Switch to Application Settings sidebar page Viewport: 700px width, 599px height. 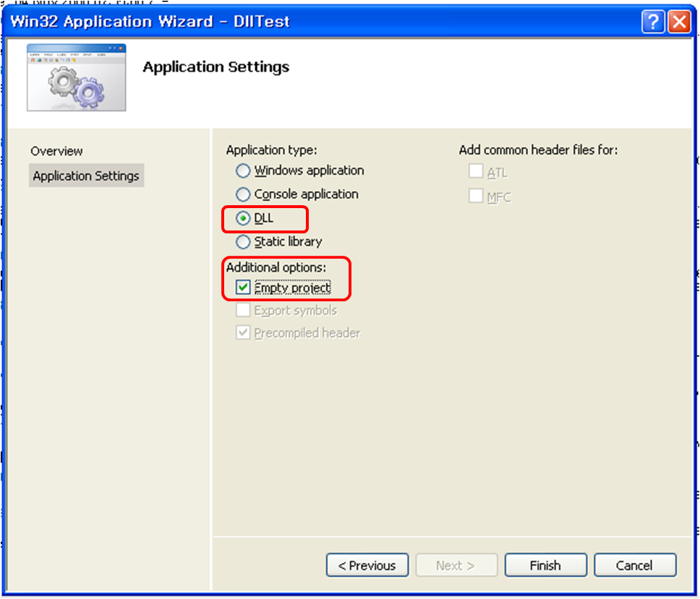pyautogui.click(x=86, y=176)
